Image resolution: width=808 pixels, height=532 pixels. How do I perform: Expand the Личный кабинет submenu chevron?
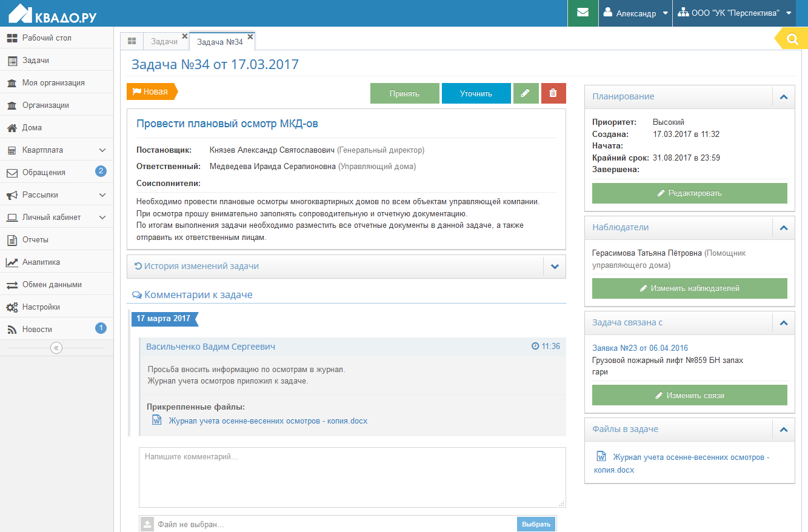pyautogui.click(x=102, y=218)
